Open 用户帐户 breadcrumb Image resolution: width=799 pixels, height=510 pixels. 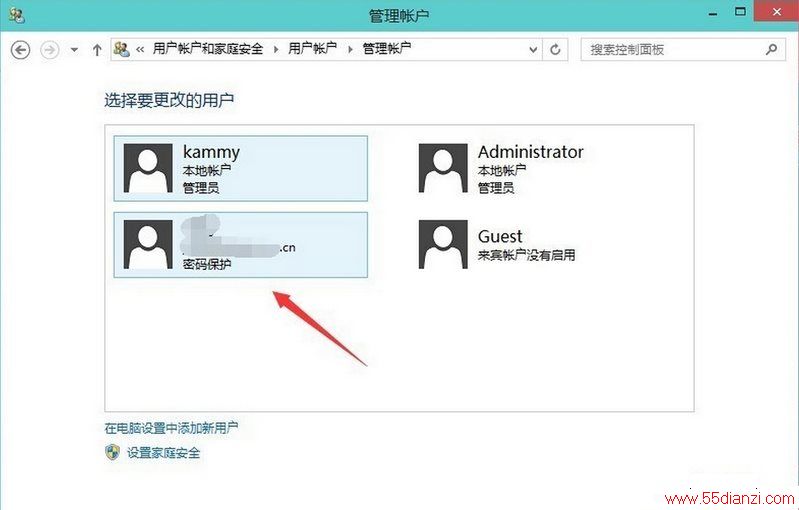(x=312, y=48)
